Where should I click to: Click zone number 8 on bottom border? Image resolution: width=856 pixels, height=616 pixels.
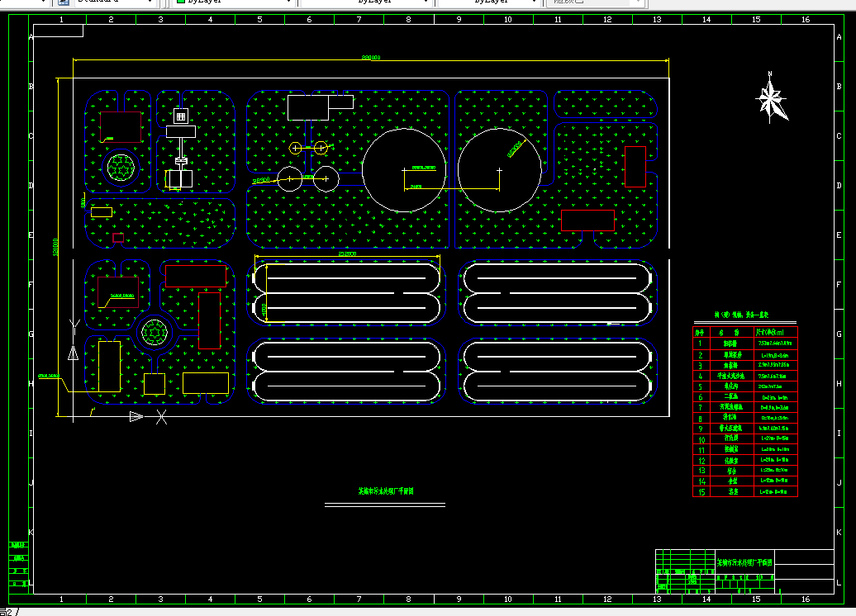(408, 599)
